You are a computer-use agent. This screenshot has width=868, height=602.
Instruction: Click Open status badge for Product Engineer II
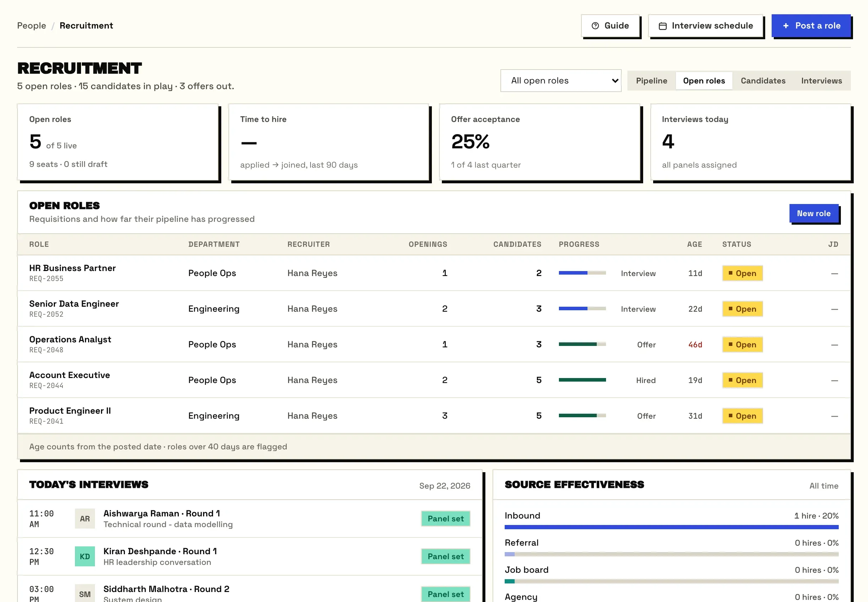click(x=742, y=416)
